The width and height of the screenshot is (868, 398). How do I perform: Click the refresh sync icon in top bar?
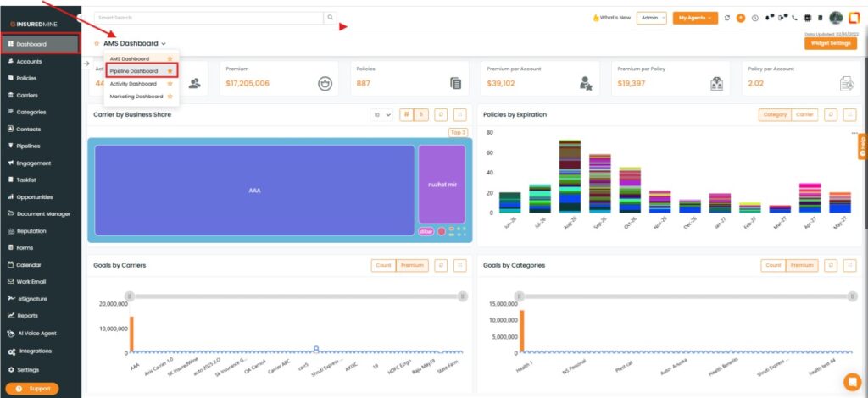[x=727, y=19]
